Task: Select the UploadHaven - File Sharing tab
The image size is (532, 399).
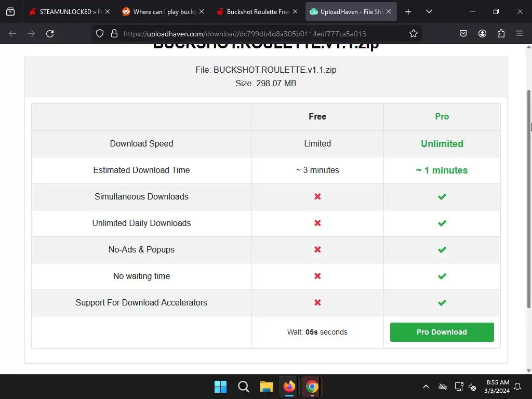Action: pos(351,11)
